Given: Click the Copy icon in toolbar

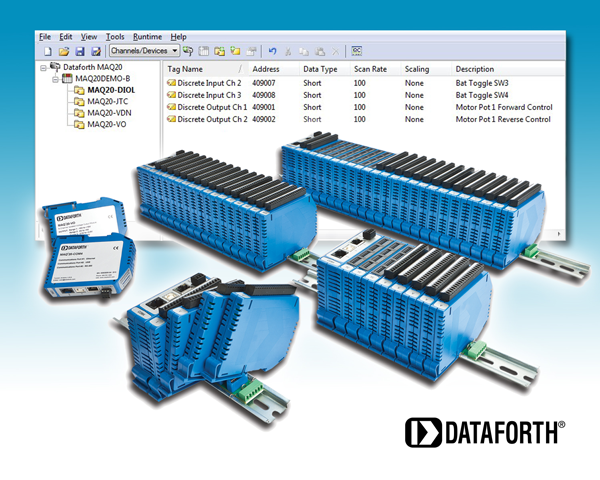Looking at the screenshot, I should click(x=304, y=51).
